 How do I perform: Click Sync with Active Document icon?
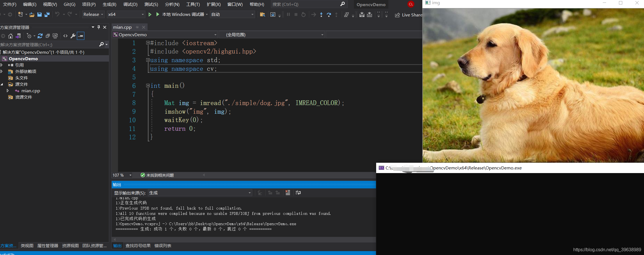coord(40,36)
